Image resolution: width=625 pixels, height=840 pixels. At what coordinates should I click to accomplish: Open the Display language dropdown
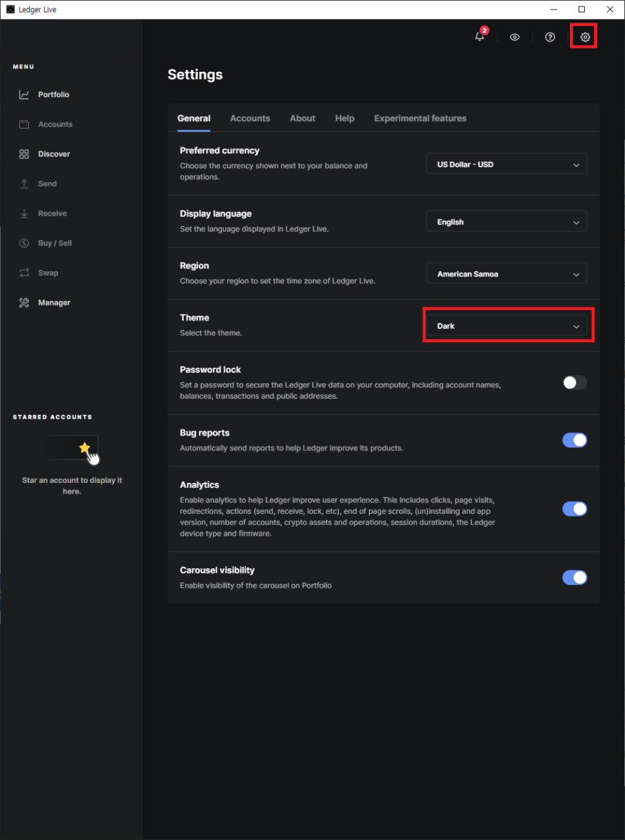(507, 221)
